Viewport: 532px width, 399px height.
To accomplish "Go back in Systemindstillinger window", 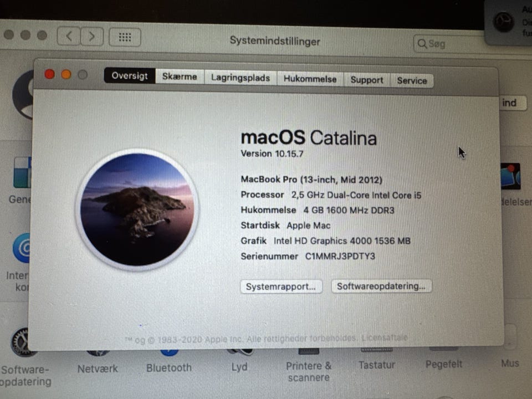I will coord(69,37).
